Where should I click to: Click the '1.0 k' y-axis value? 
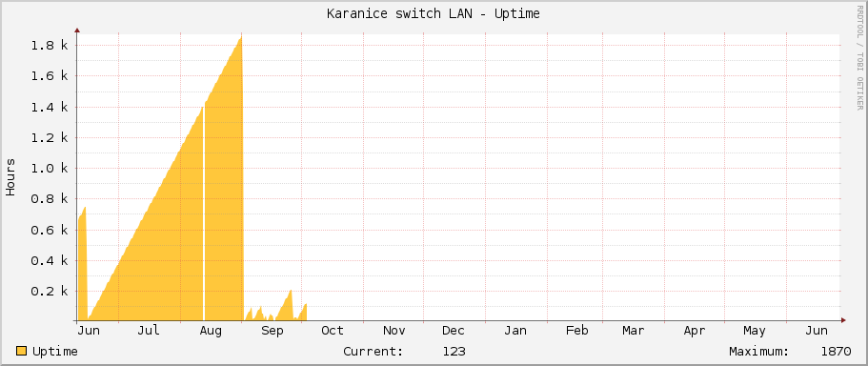coord(50,169)
